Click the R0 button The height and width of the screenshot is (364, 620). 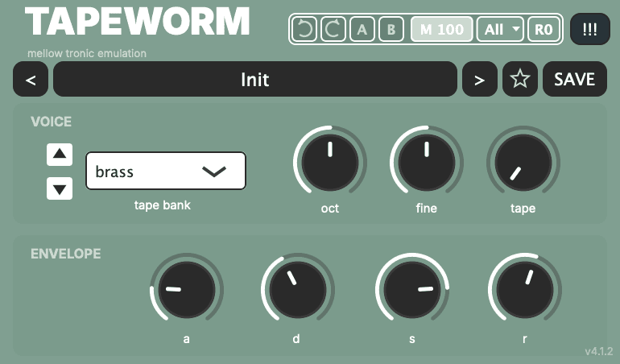(544, 29)
